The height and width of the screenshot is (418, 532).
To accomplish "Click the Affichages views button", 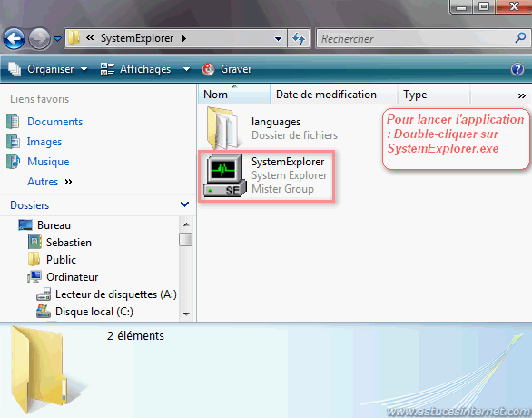I will (145, 69).
